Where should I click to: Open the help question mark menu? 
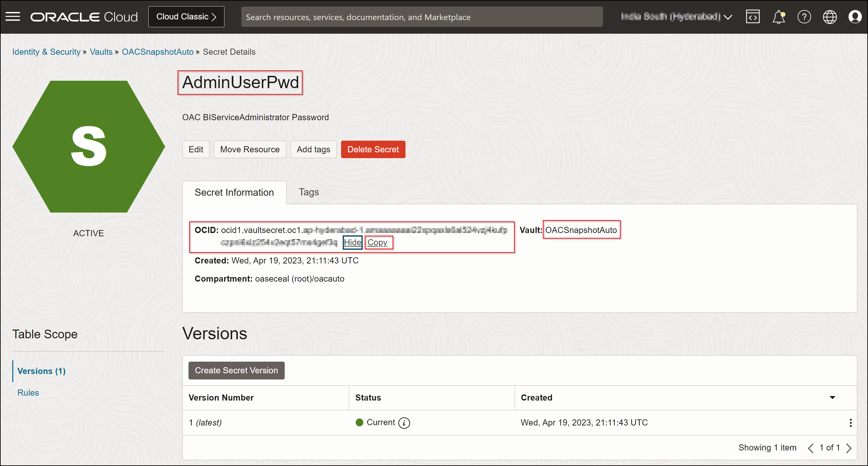pyautogui.click(x=804, y=17)
